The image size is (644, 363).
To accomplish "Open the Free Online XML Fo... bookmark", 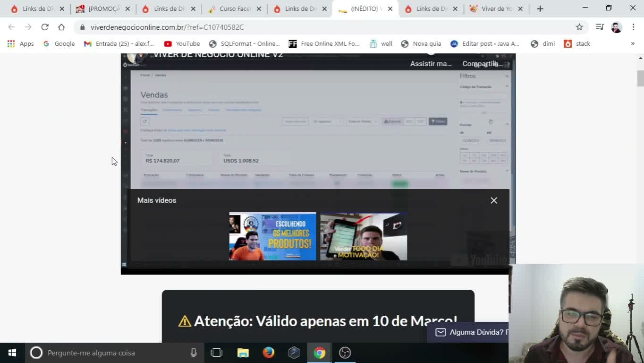I will [x=324, y=43].
